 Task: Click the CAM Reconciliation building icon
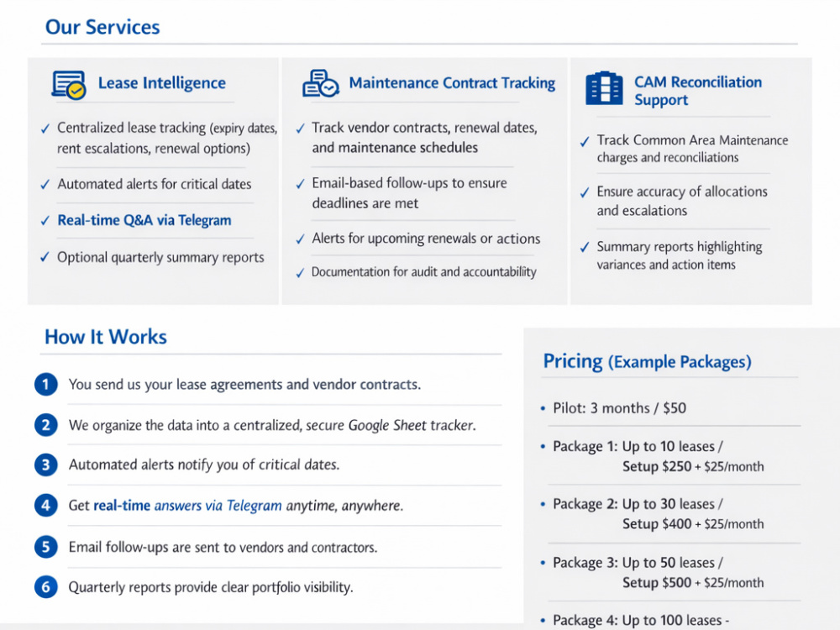coord(604,88)
